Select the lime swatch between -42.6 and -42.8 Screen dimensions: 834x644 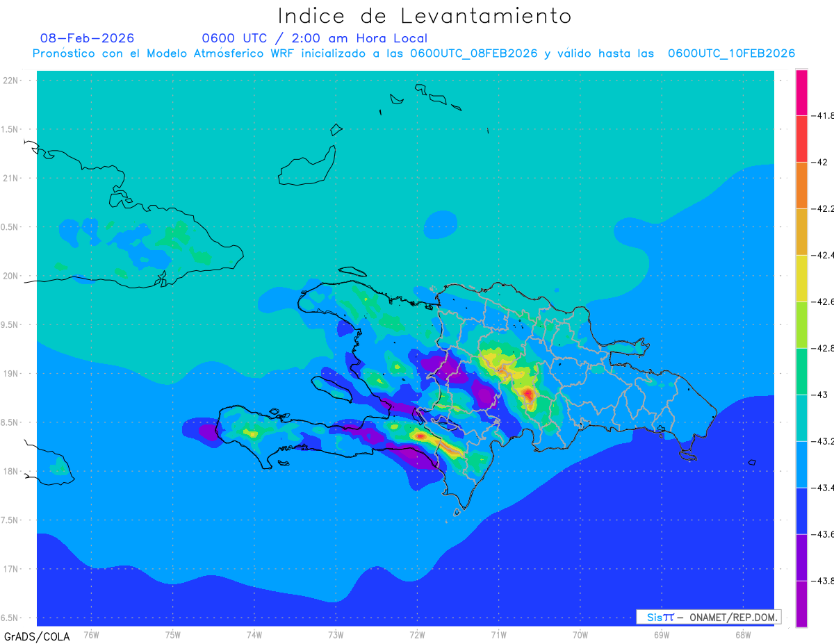coord(801,324)
